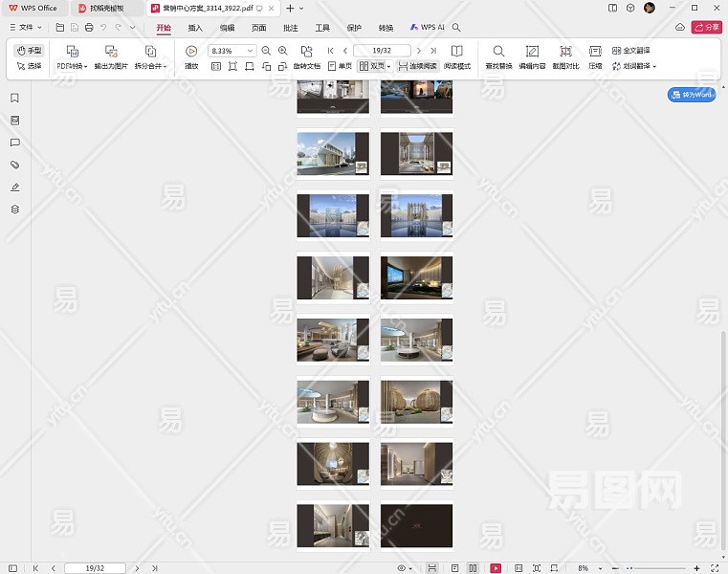
Task: Click the 压缩 compress icon
Action: coord(595,51)
